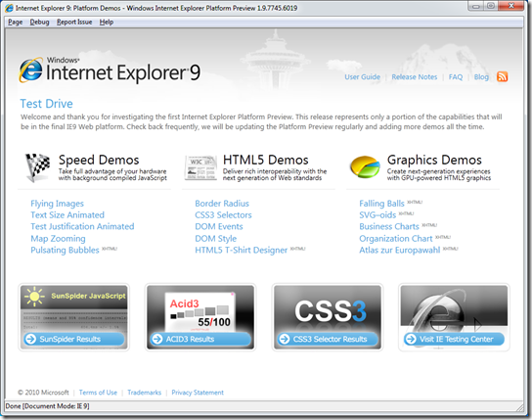The image size is (532, 420).
Task: Click the ACID3 Results button
Action: pos(200,339)
